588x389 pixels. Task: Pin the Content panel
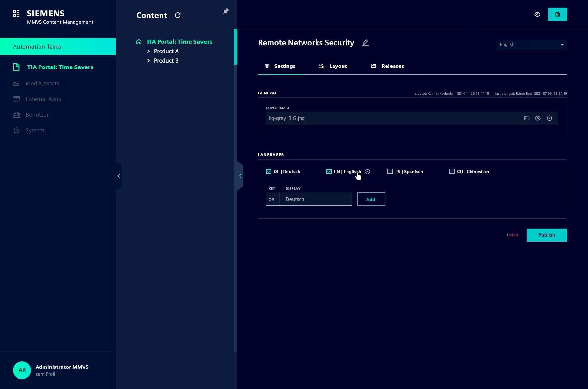point(226,11)
